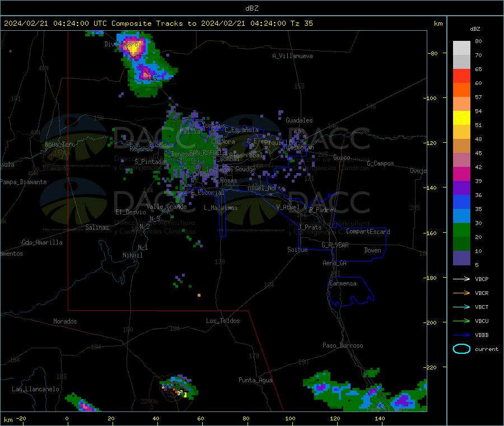Click the 'Los_Toldos' map label
Image resolution: width=504 pixels, height=426 pixels.
pyautogui.click(x=223, y=321)
